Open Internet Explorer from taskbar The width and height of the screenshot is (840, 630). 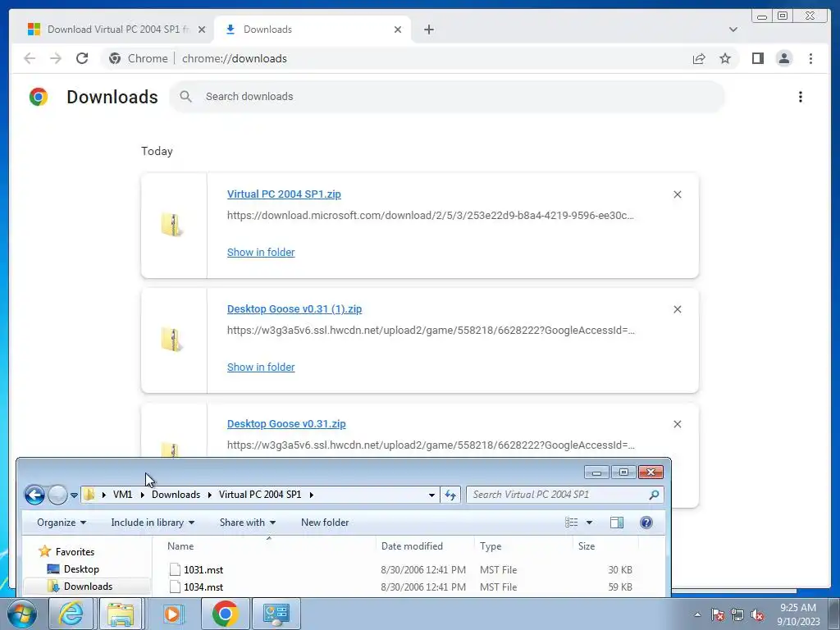[71, 614]
